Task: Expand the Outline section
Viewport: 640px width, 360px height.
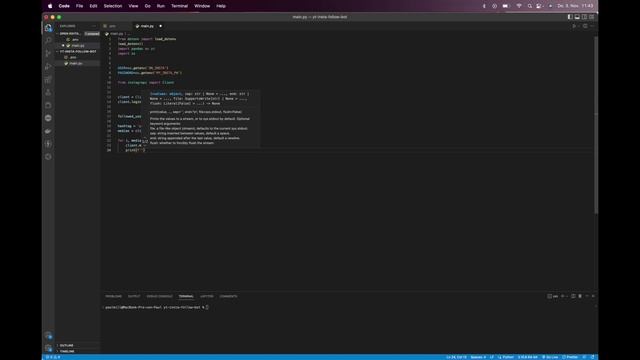Action: (x=66, y=345)
